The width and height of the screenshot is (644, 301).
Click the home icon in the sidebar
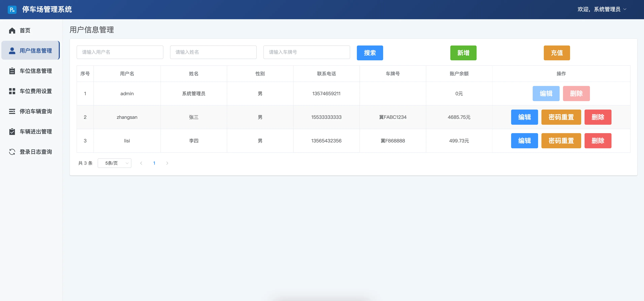(12, 31)
